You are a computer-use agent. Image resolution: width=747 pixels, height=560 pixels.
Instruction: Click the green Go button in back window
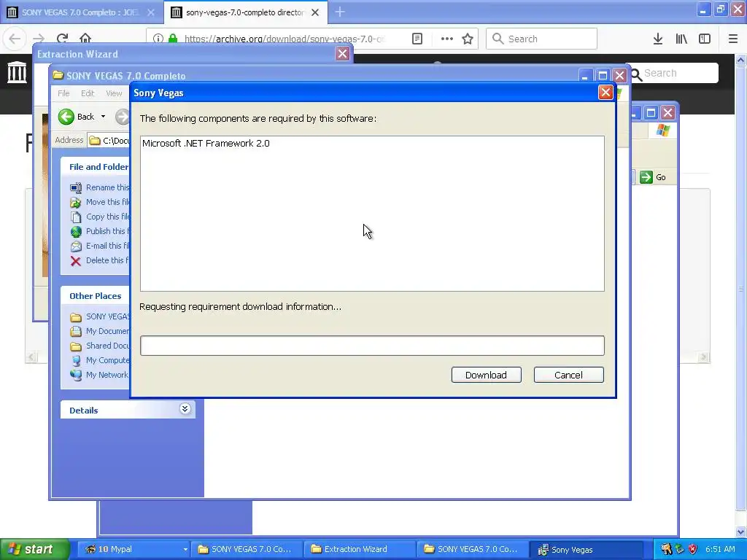click(653, 177)
